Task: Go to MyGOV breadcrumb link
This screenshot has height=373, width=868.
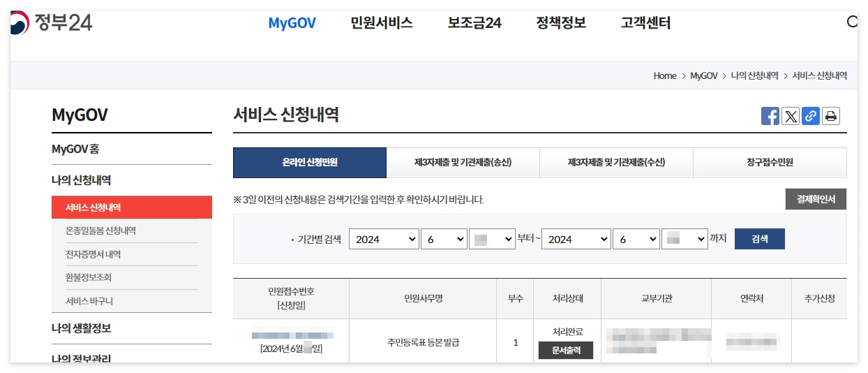Action: pos(704,75)
